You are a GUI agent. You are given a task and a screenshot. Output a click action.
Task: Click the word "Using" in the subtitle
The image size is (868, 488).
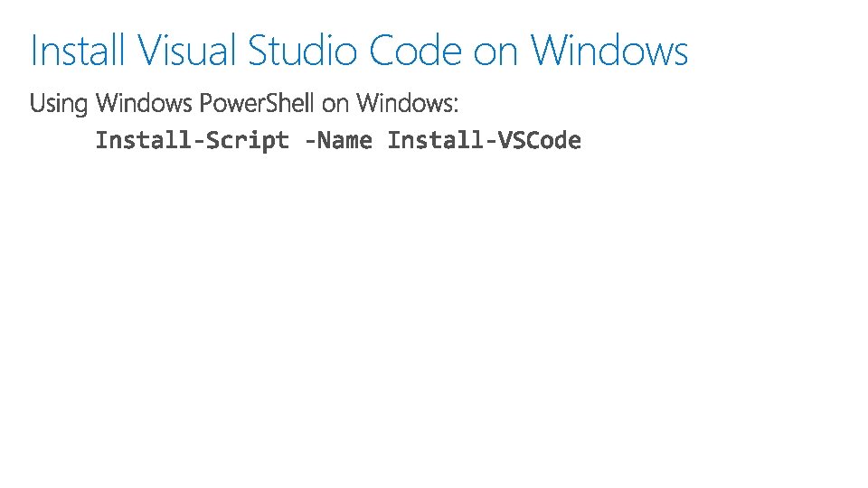coord(59,103)
